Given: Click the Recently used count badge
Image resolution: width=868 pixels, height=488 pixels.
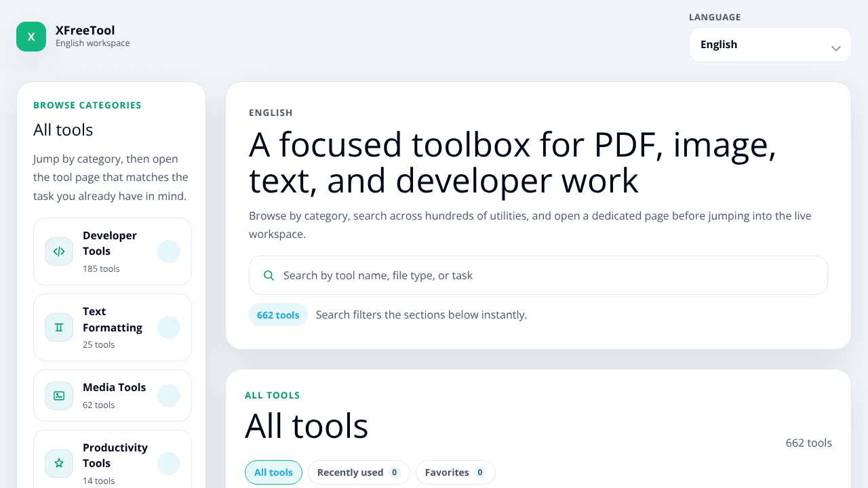Looking at the screenshot, I should point(395,472).
